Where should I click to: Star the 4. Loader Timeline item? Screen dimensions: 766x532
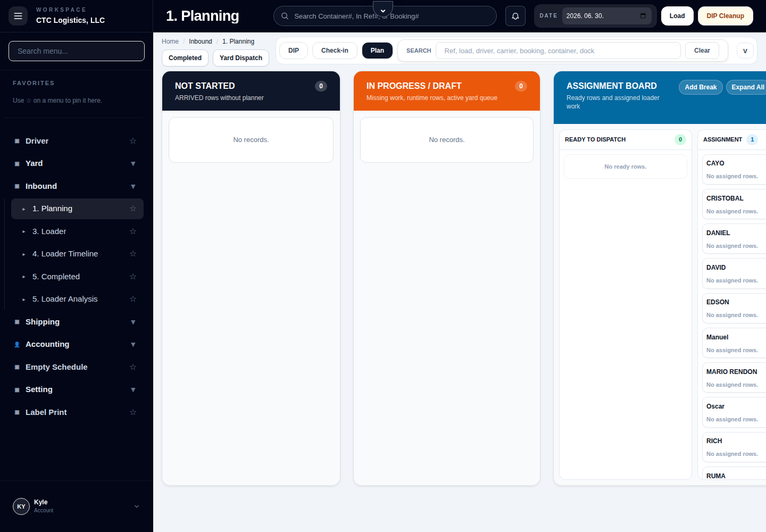tap(133, 254)
